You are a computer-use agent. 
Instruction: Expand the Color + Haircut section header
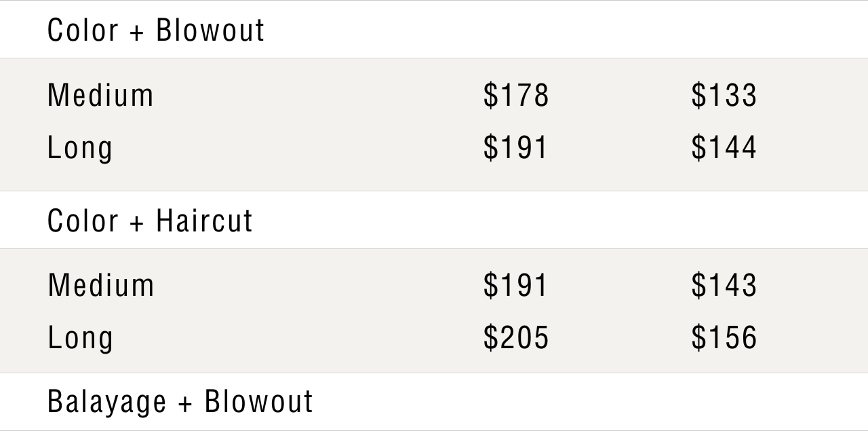tap(150, 221)
